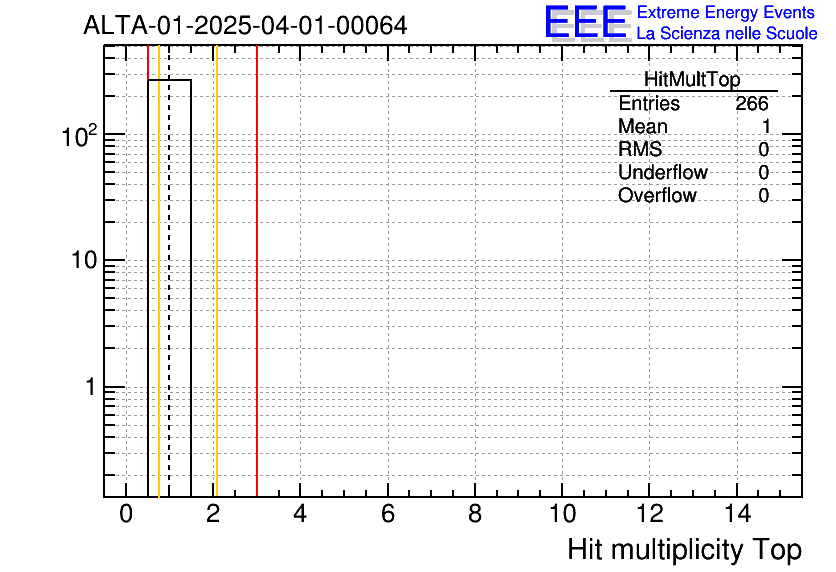Click the HitMultTop statistics box title
The image size is (836, 572).
692,81
